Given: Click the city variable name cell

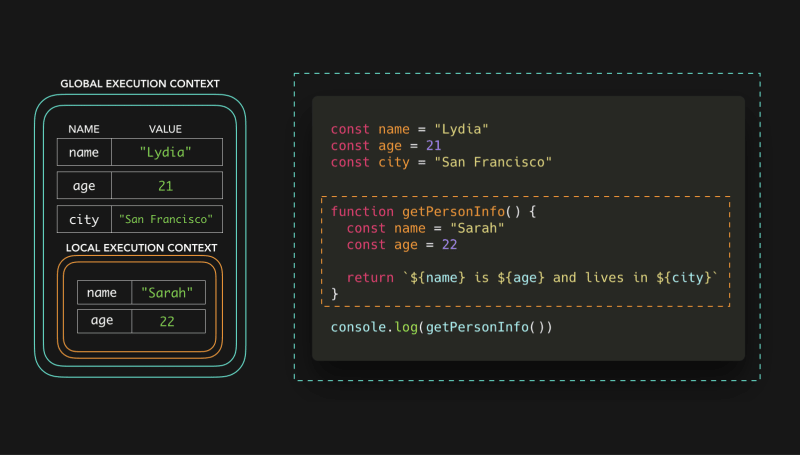Looking at the screenshot, I should [84, 219].
